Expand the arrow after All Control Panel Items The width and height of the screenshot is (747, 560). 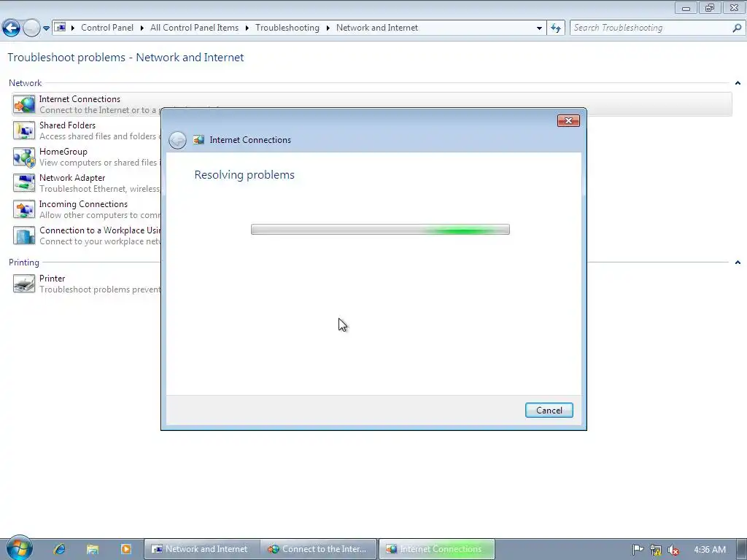click(x=247, y=28)
